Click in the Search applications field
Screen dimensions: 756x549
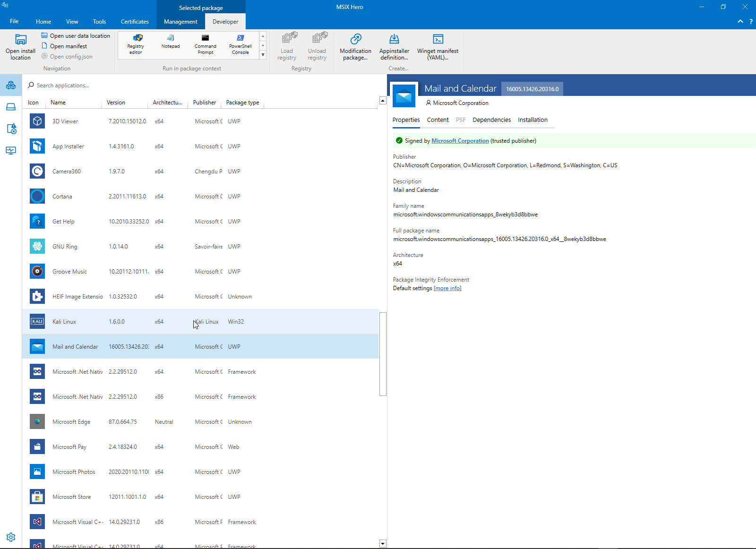[203, 86]
